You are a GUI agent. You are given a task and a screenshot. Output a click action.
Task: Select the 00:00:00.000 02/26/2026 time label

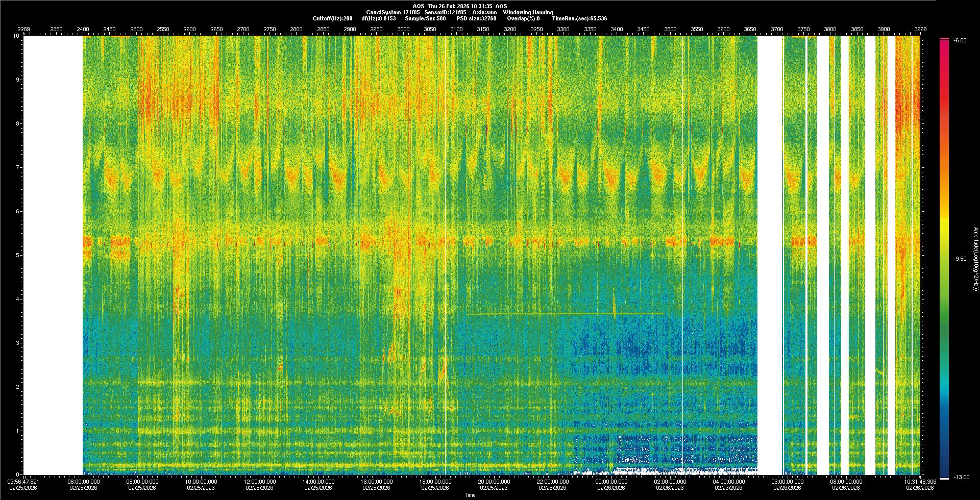pyautogui.click(x=611, y=484)
